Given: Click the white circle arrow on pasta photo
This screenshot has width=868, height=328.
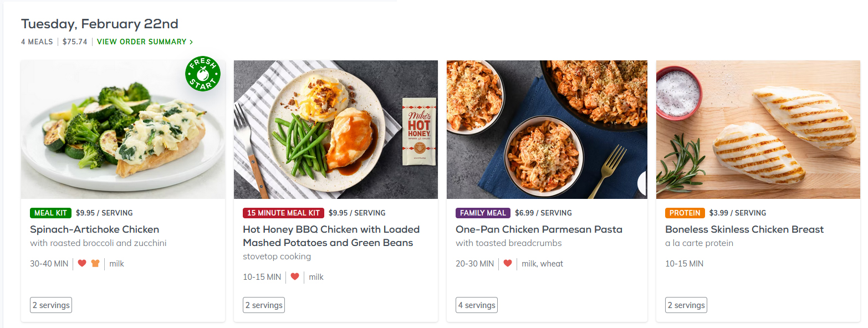Looking at the screenshot, I should pos(642,184).
